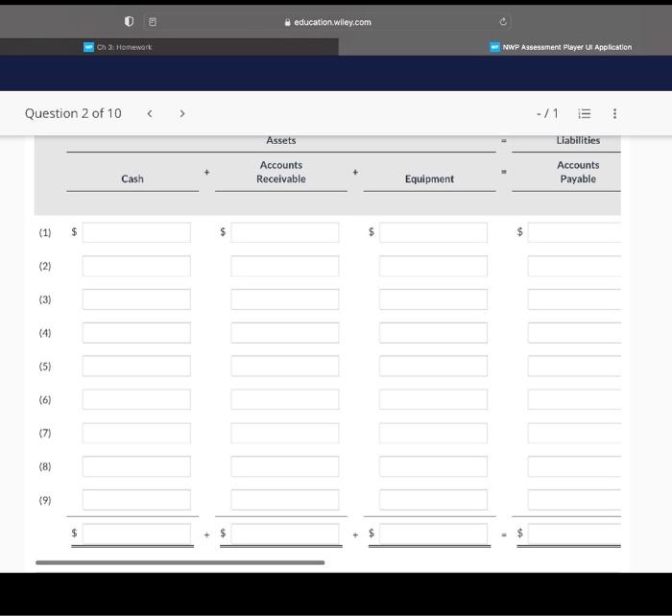Click the "Cash" column header

coord(132,178)
